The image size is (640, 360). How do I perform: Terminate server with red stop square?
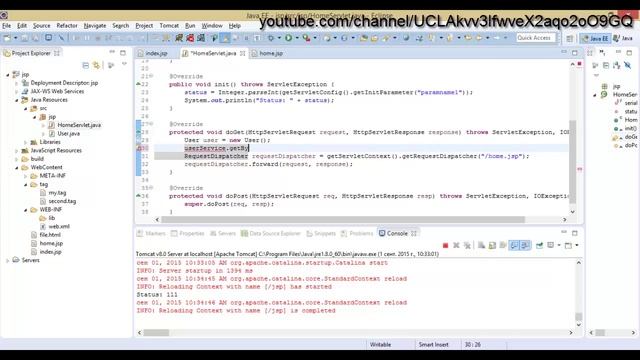[x=445, y=245]
